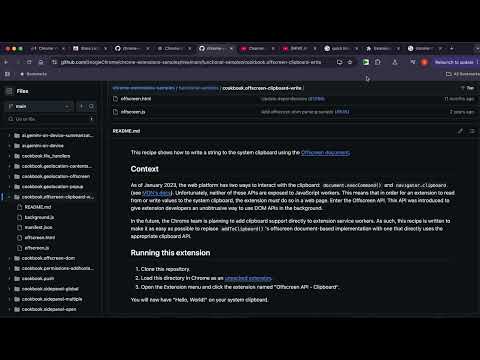Click the Running this extension heading
This screenshot has width=480, height=360.
(170, 253)
